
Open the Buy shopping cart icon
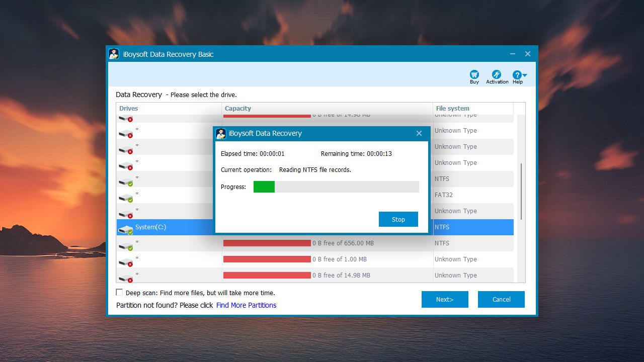click(x=474, y=74)
